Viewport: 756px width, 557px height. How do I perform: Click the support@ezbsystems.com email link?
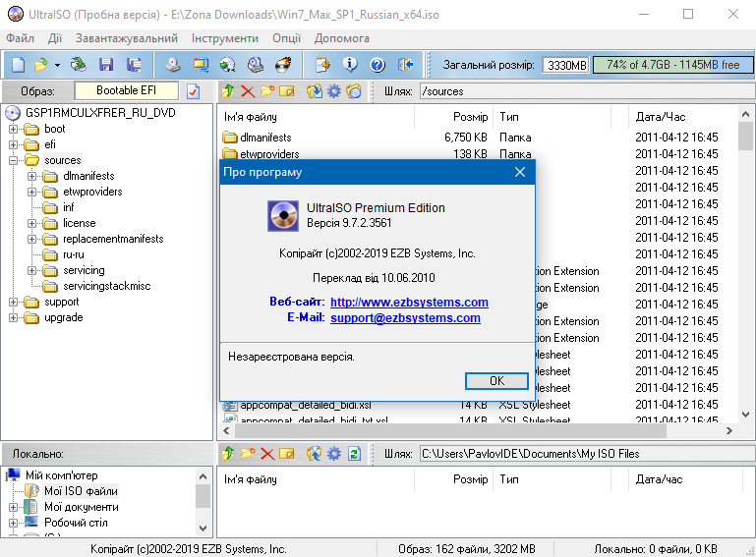tap(405, 318)
